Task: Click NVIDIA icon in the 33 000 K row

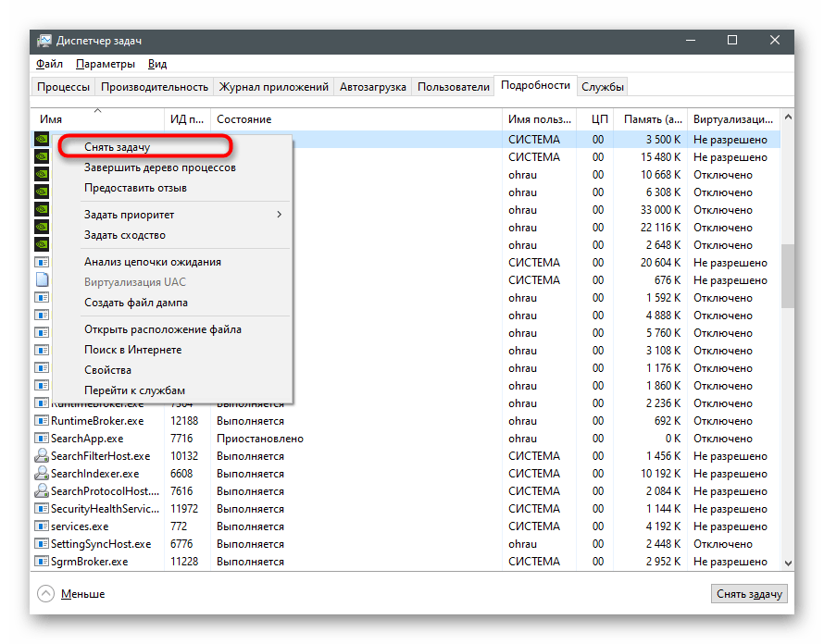Action: (42, 209)
